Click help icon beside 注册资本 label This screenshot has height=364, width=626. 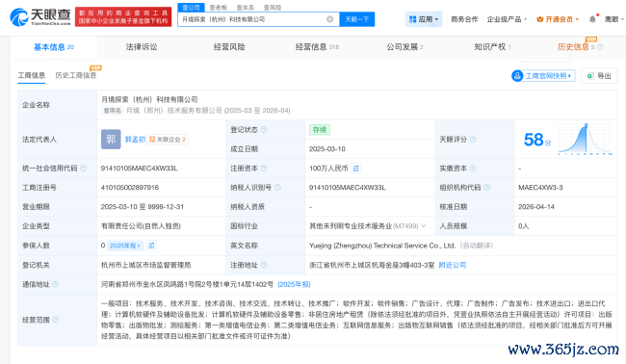point(264,168)
